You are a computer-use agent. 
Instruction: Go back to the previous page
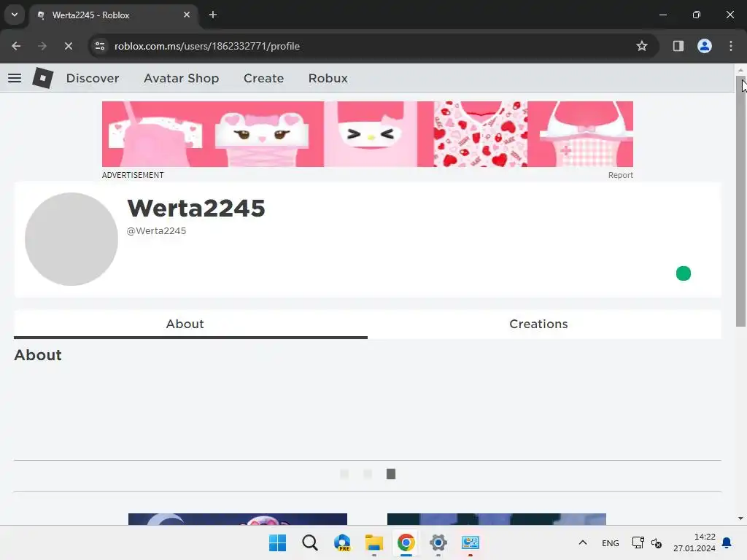pyautogui.click(x=16, y=46)
